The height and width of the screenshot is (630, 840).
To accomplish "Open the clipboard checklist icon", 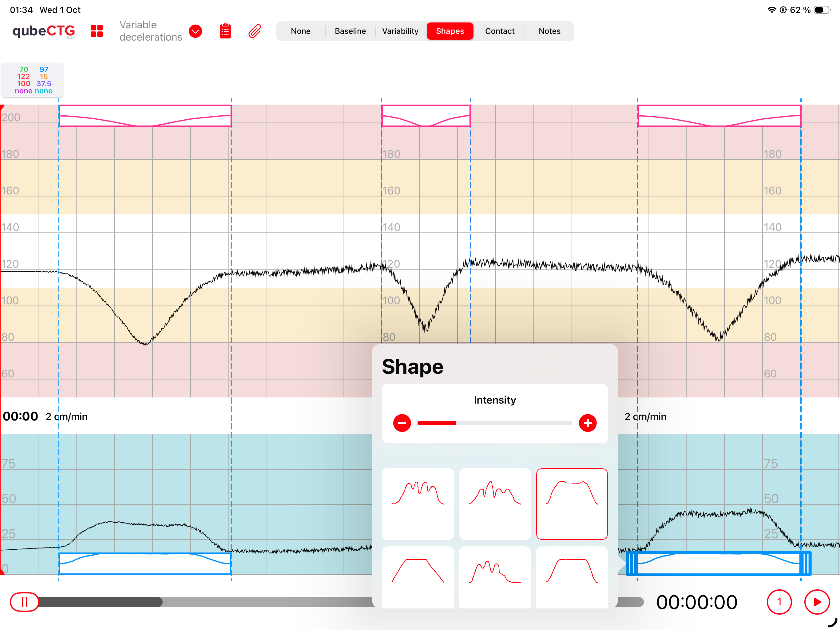I will click(225, 31).
